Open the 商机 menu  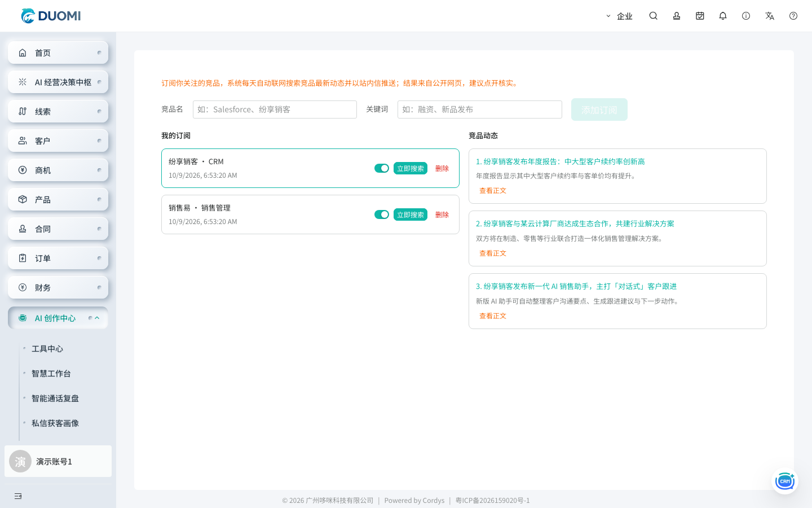point(58,170)
